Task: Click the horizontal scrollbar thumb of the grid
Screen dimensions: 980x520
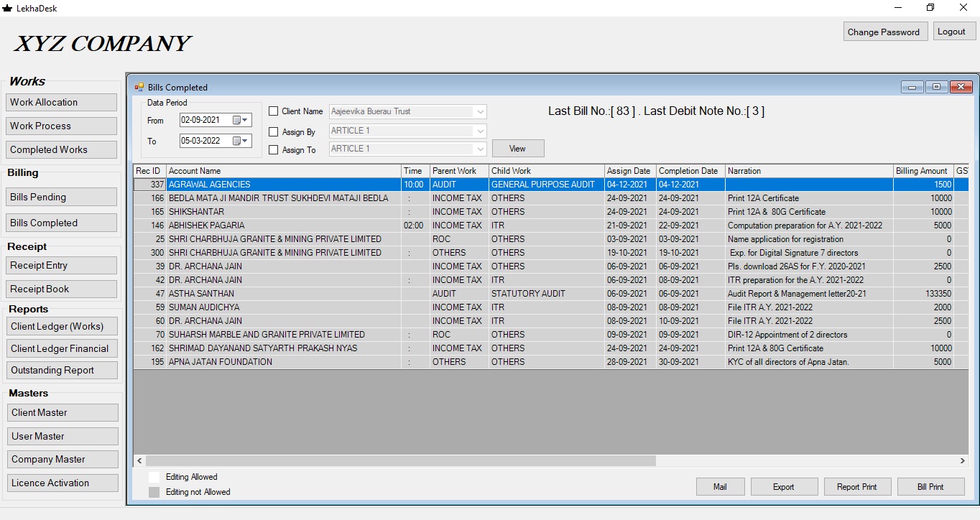Action: pyautogui.click(x=401, y=460)
